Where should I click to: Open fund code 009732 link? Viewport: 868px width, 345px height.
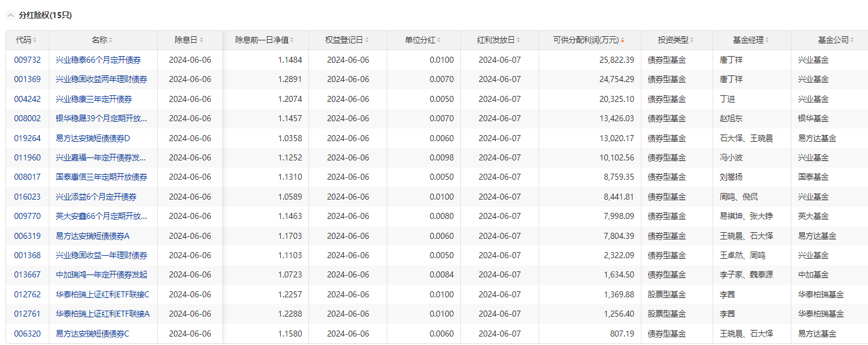27,60
